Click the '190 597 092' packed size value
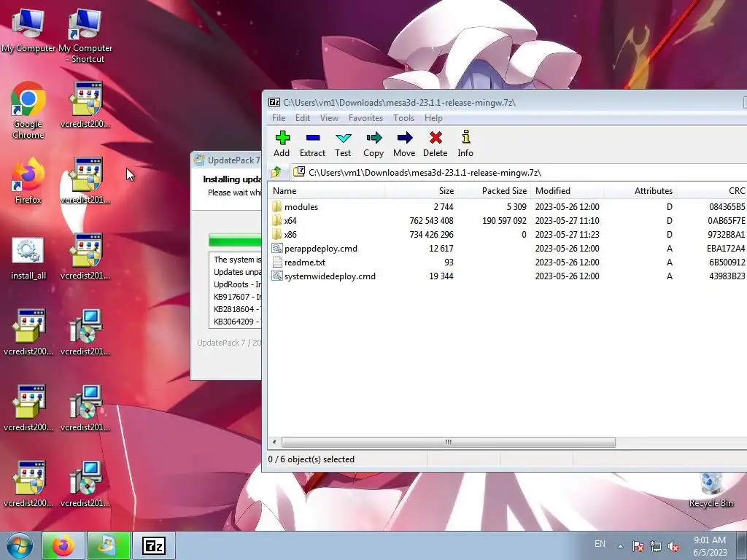Image resolution: width=747 pixels, height=560 pixels. [x=504, y=220]
